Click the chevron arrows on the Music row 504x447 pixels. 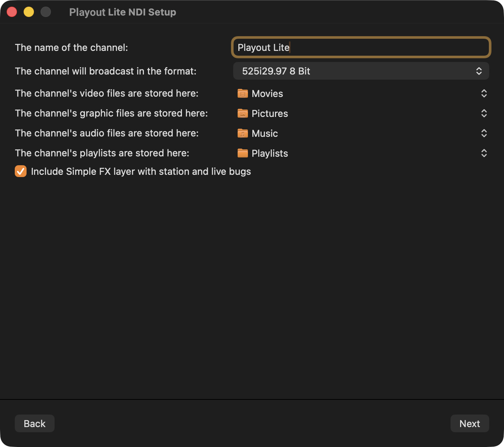tap(484, 133)
